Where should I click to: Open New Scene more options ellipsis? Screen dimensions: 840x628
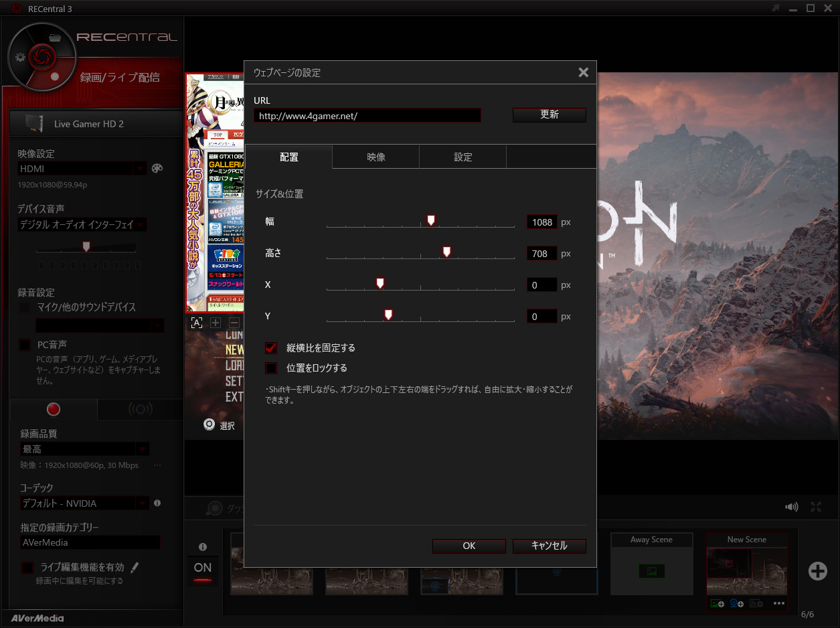point(778,603)
